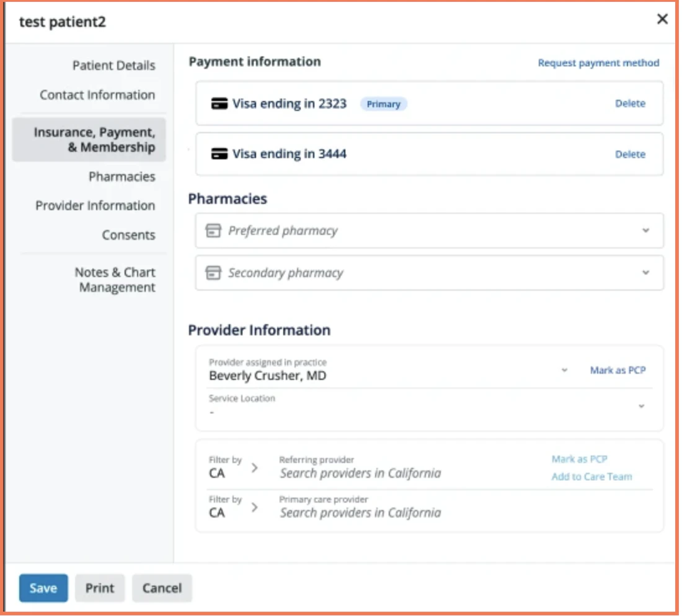The height and width of the screenshot is (616, 682).
Task: Expand the CA filter chevron for Primary care provider
Action: (255, 506)
